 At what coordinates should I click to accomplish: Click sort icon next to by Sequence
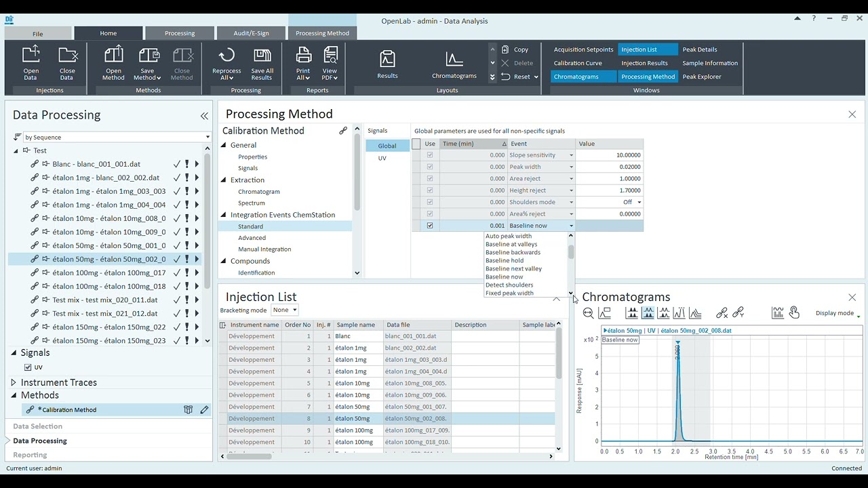[x=18, y=137]
